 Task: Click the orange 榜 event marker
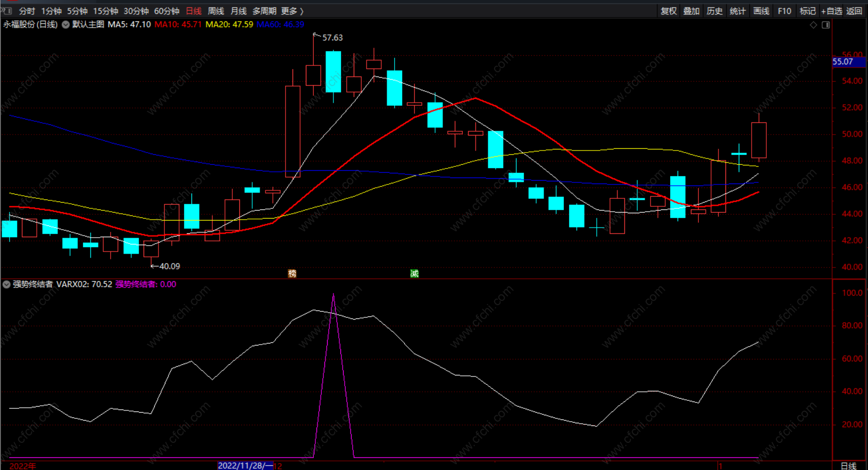click(292, 273)
